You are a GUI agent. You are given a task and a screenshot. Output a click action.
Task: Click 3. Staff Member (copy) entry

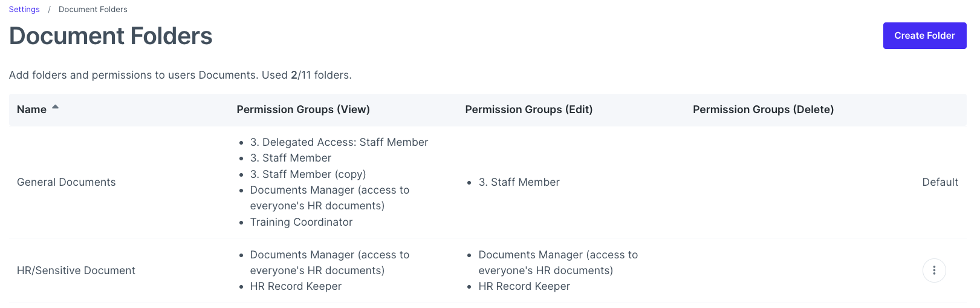pyautogui.click(x=308, y=174)
